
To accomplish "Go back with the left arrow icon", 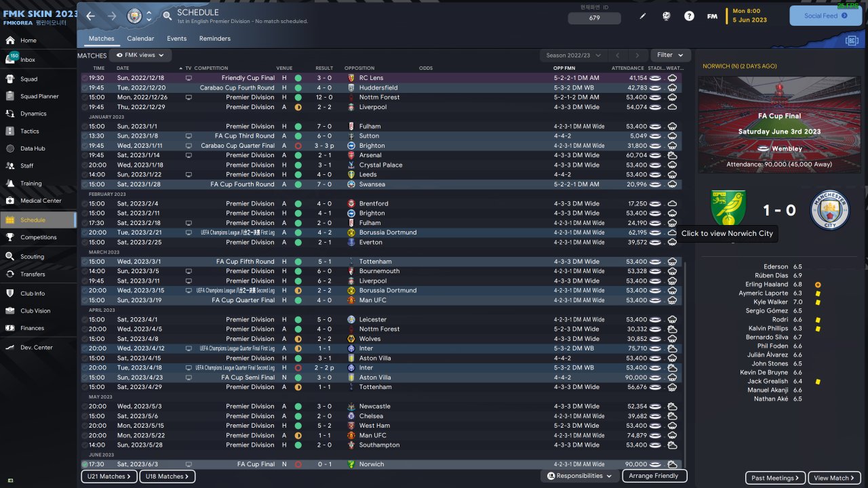I will (x=91, y=16).
